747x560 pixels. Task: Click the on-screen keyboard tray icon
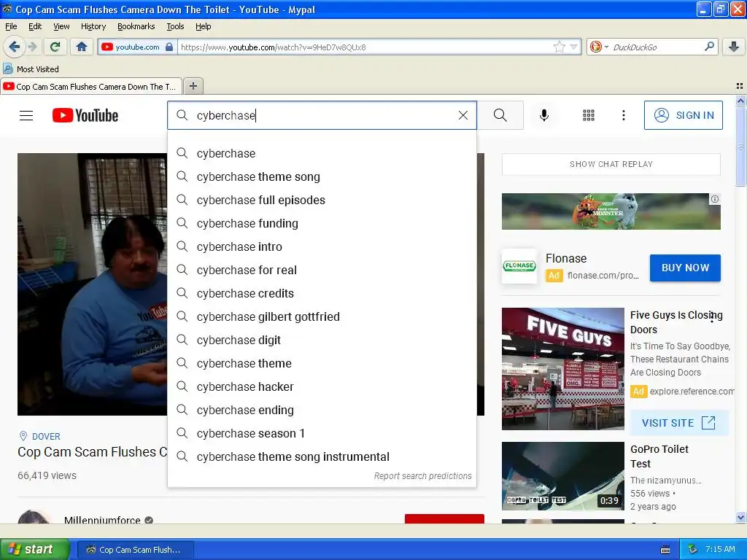point(665,550)
